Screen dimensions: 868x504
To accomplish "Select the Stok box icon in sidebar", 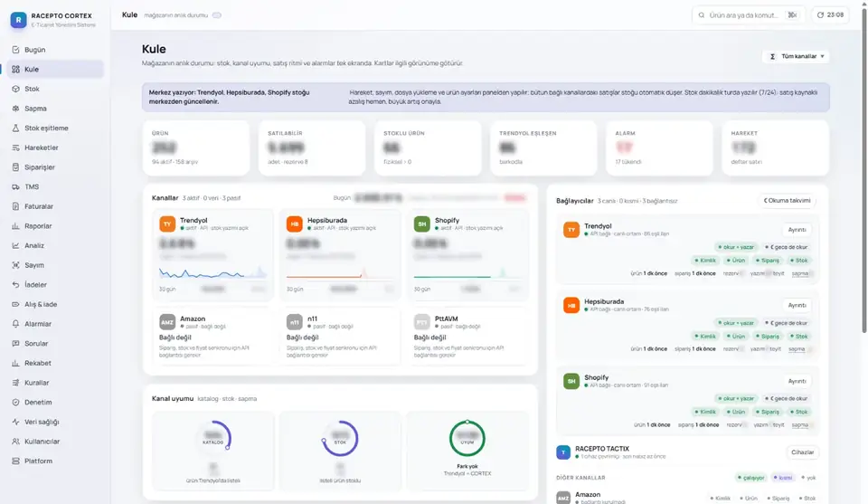I will (15, 90).
